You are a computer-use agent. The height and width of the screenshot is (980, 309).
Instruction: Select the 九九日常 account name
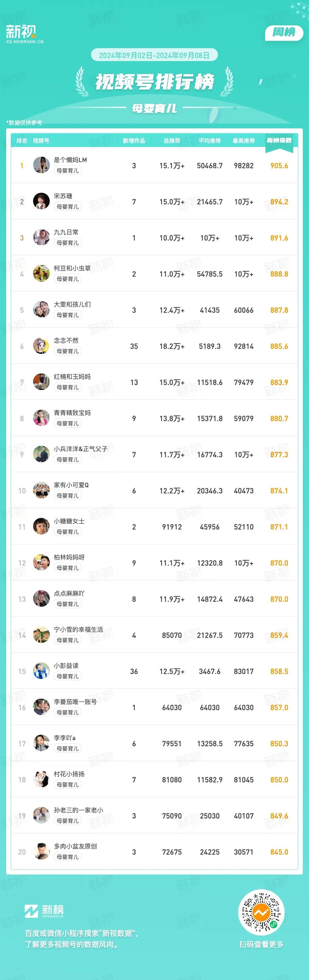66,232
